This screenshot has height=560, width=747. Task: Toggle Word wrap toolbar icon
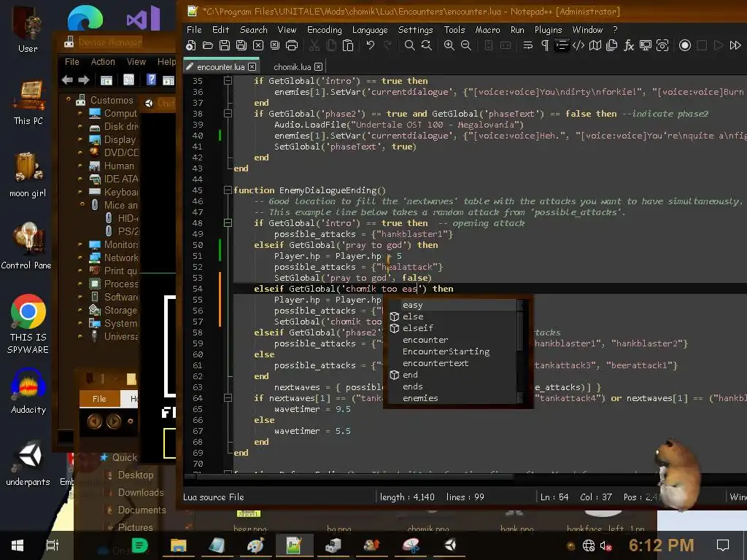(x=528, y=45)
